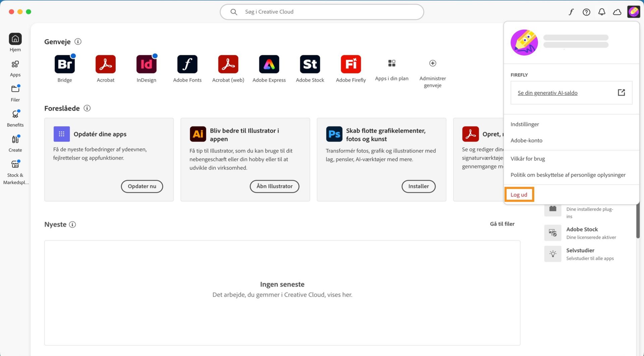Check cloud sync status icon
Viewport: 644px width, 356px height.
[617, 12]
